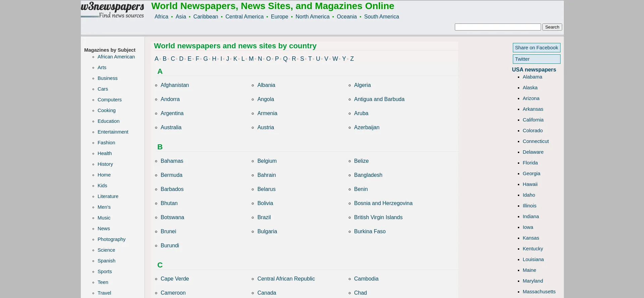Open Argentina newspapers link
644x298 pixels.
click(172, 113)
